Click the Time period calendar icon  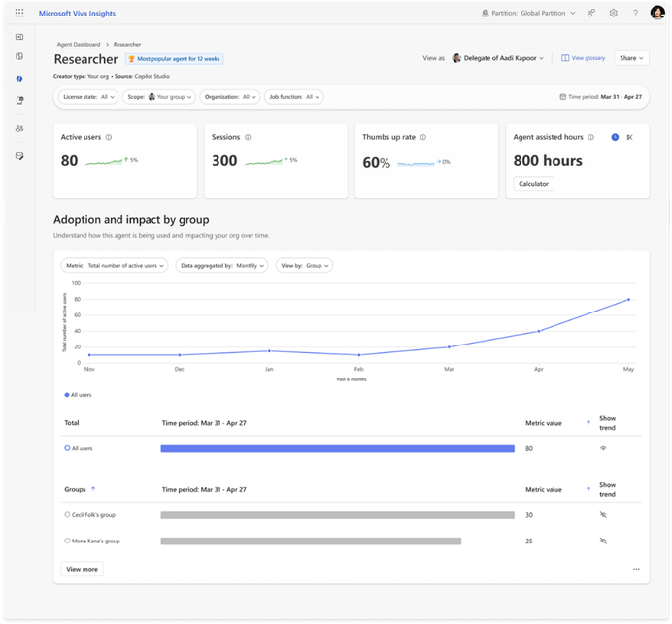click(562, 97)
